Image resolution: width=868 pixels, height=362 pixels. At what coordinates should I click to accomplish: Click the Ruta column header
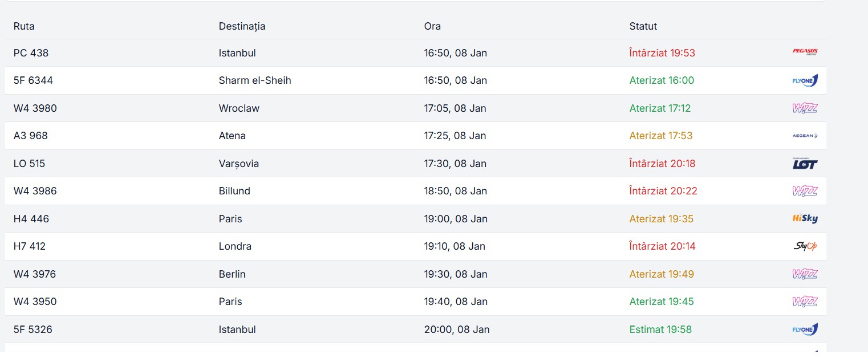point(24,26)
